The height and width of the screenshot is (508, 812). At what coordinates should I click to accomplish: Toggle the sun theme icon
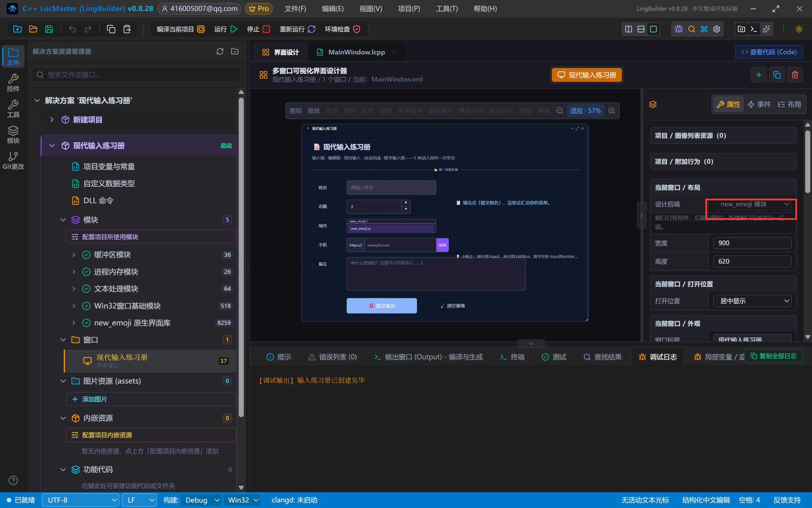tap(798, 29)
